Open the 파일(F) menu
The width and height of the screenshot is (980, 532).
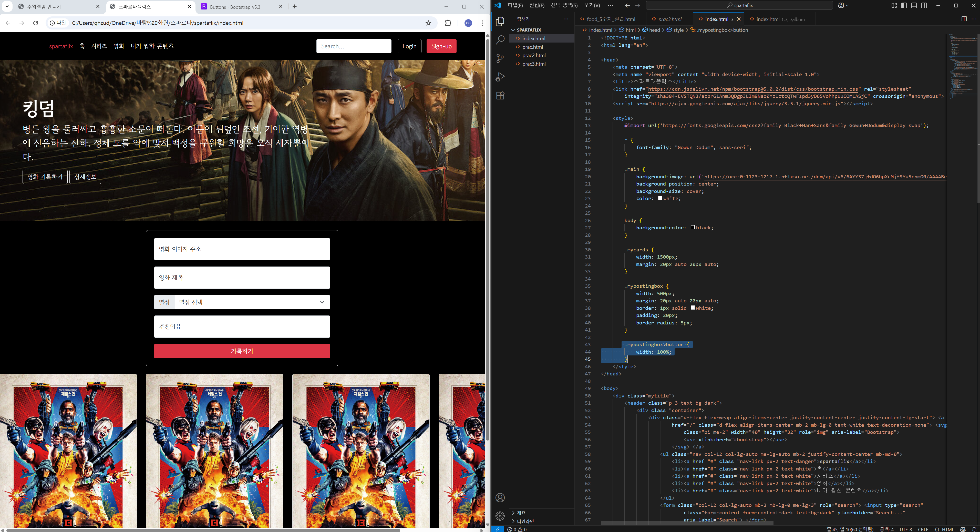pyautogui.click(x=515, y=5)
